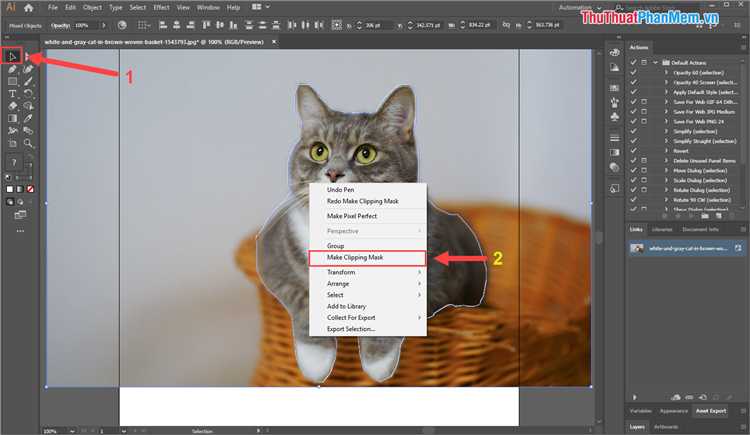The width and height of the screenshot is (750, 435).
Task: Choose Make Clipping Mask in context menu
Action: (x=355, y=258)
